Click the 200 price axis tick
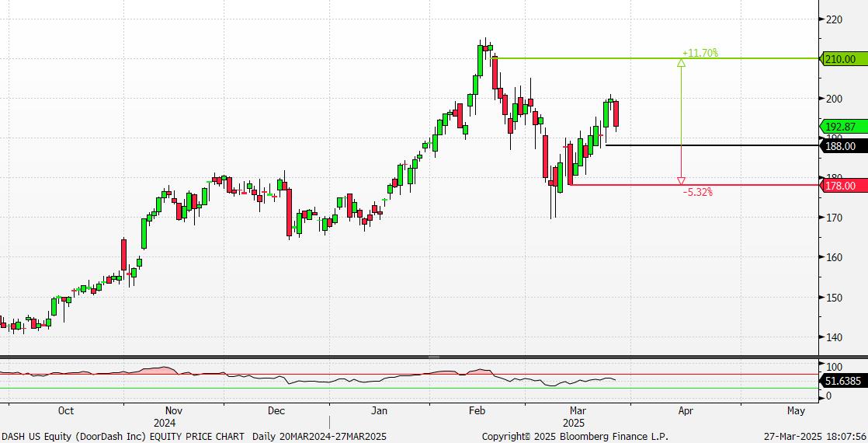Image resolution: width=868 pixels, height=443 pixels. point(834,99)
